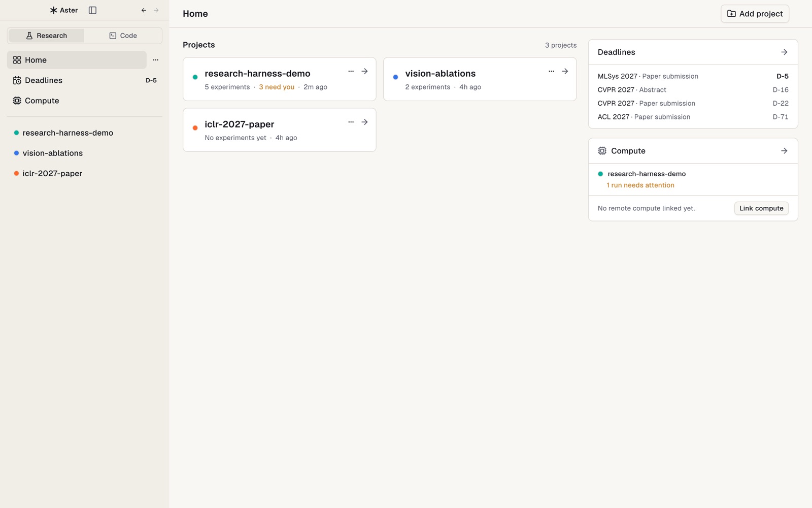The width and height of the screenshot is (812, 508).
Task: Toggle the sidebar panel icon
Action: tap(92, 10)
